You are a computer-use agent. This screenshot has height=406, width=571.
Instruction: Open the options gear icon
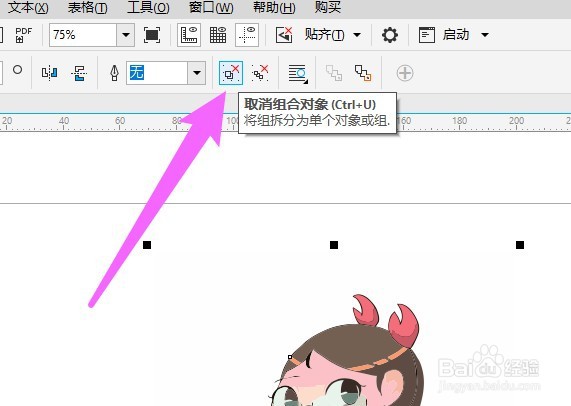390,35
